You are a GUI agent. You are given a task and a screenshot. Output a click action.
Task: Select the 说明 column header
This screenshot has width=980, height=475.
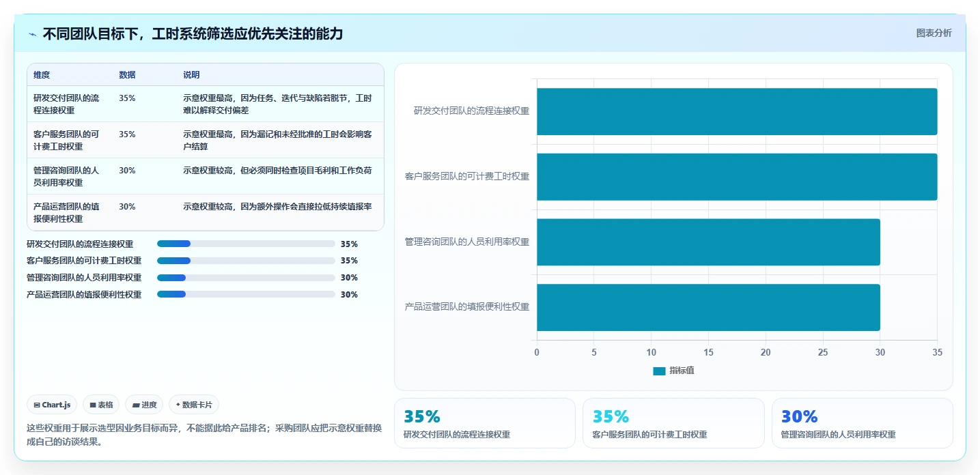coord(191,74)
